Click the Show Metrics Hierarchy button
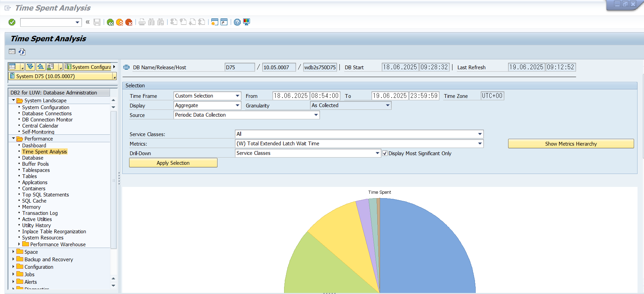Screen dimensions: 644x294 coord(571,144)
